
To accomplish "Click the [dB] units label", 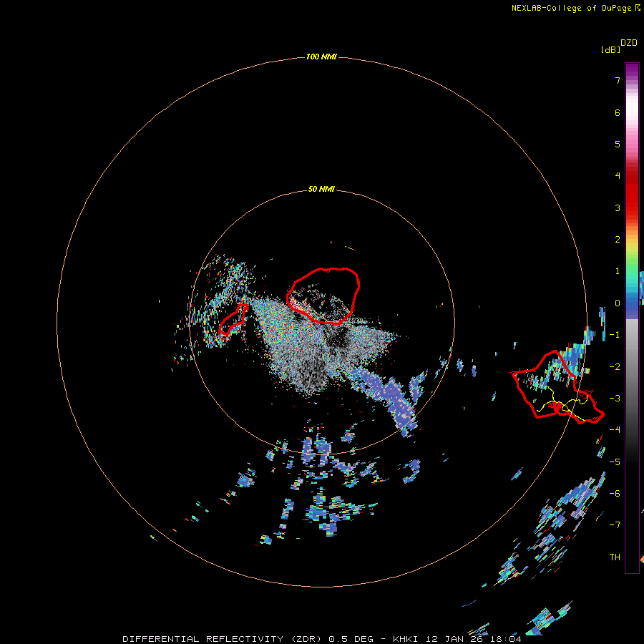I will point(611,49).
